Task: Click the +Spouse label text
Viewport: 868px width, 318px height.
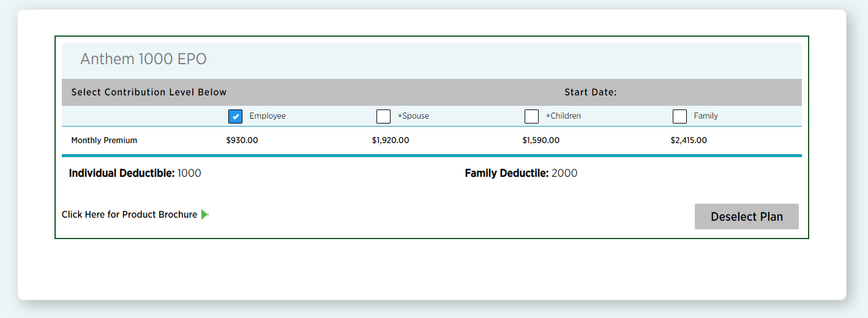Action: [413, 116]
